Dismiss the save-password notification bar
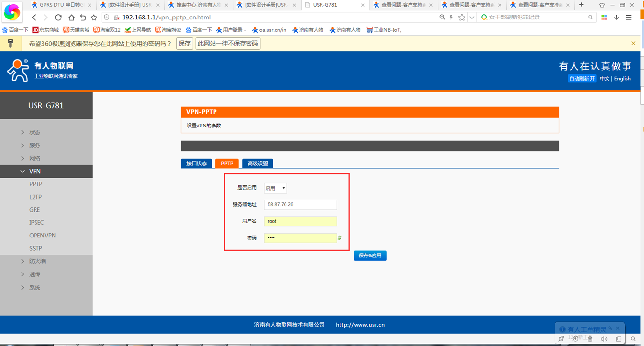The width and height of the screenshot is (644, 346). 633,43
